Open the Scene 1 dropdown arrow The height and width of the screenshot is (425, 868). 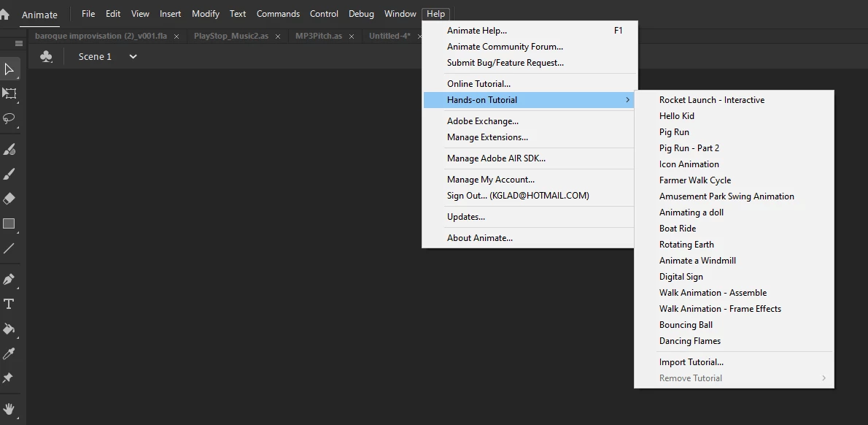pos(133,56)
